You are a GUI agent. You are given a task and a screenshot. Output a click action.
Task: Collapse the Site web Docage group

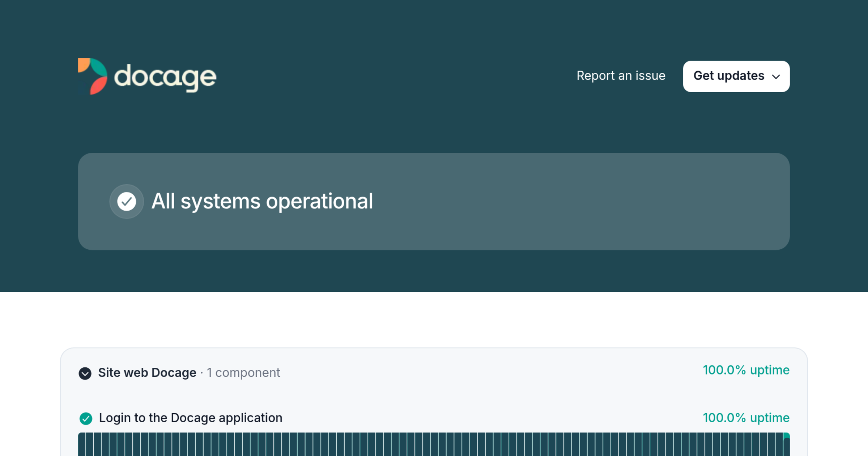(85, 373)
